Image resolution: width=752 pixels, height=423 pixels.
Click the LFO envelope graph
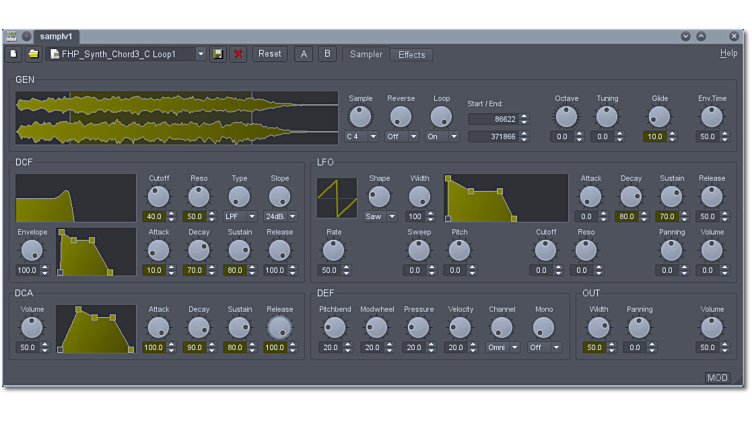pyautogui.click(x=506, y=198)
